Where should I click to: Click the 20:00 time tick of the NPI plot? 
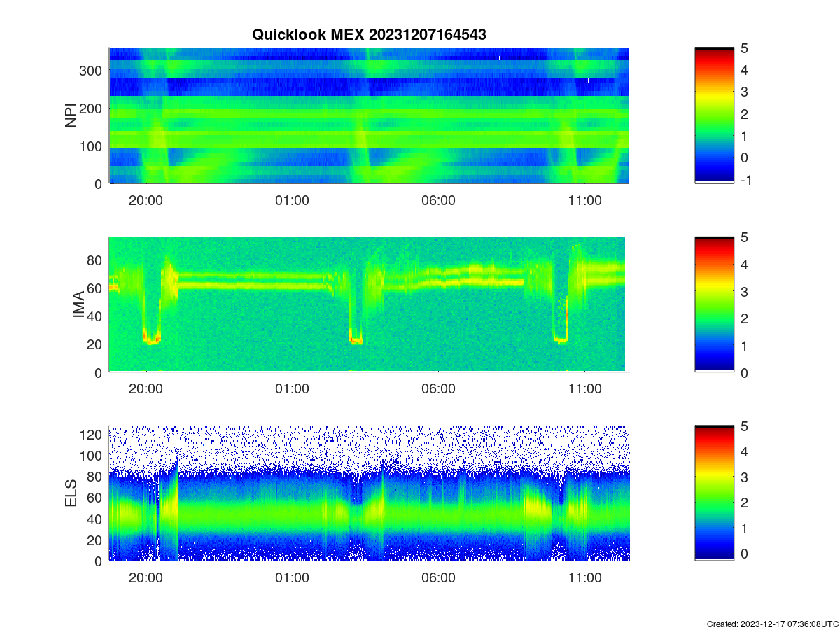(x=146, y=200)
